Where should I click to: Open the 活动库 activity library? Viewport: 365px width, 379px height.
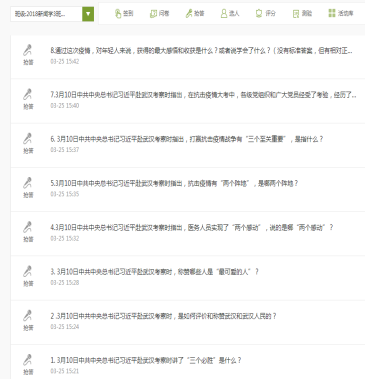[341, 13]
